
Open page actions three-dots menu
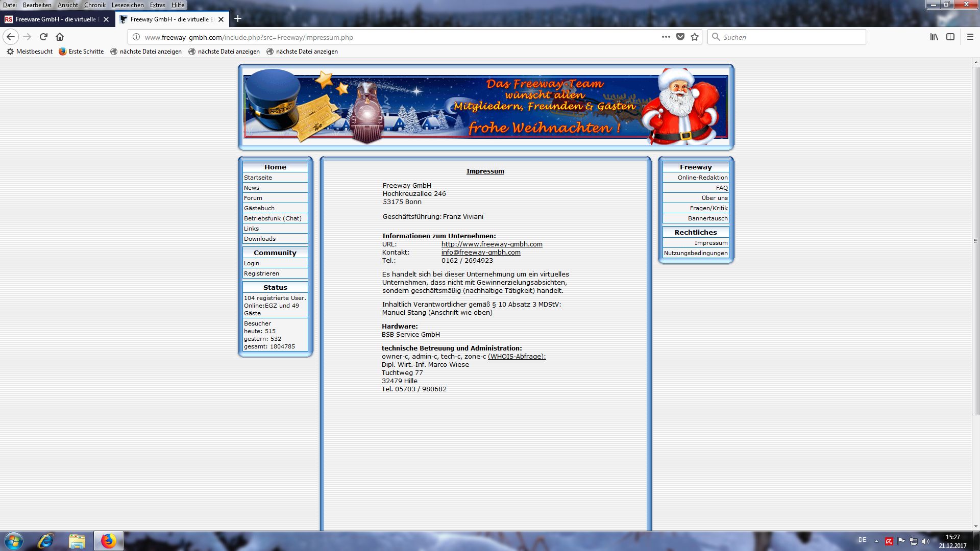click(x=666, y=37)
